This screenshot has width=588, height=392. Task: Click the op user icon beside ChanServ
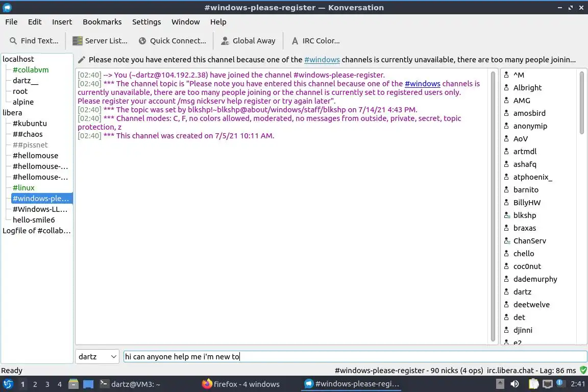507,241
